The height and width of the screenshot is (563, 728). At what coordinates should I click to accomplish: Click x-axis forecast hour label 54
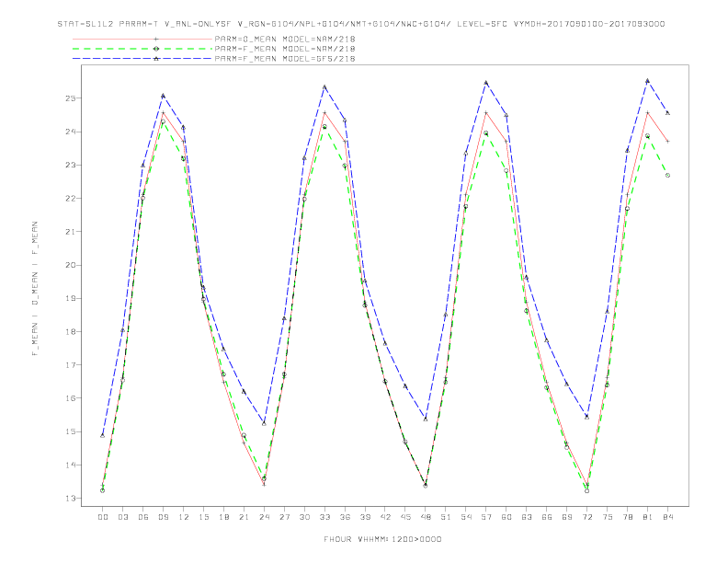coord(466,517)
